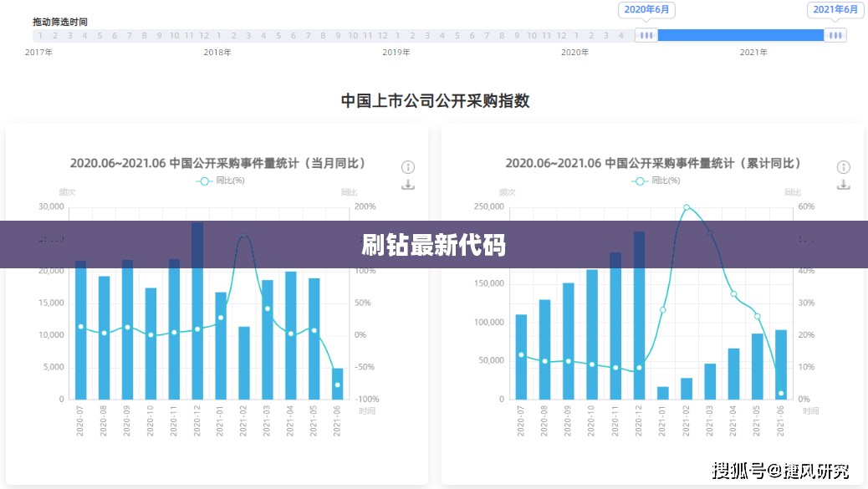
Task: Toggle 同比(%) legend in 累计同比 chart
Action: (656, 181)
